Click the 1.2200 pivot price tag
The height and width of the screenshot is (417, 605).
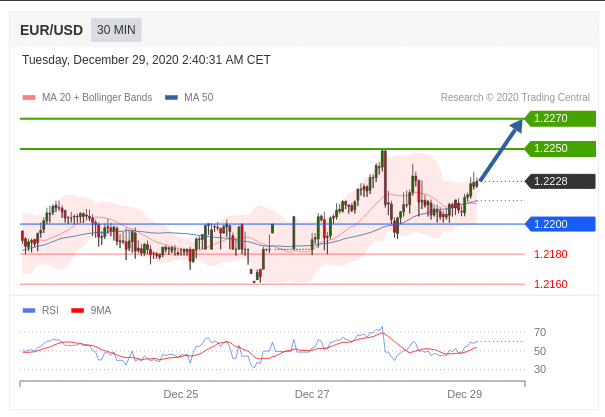[560, 224]
